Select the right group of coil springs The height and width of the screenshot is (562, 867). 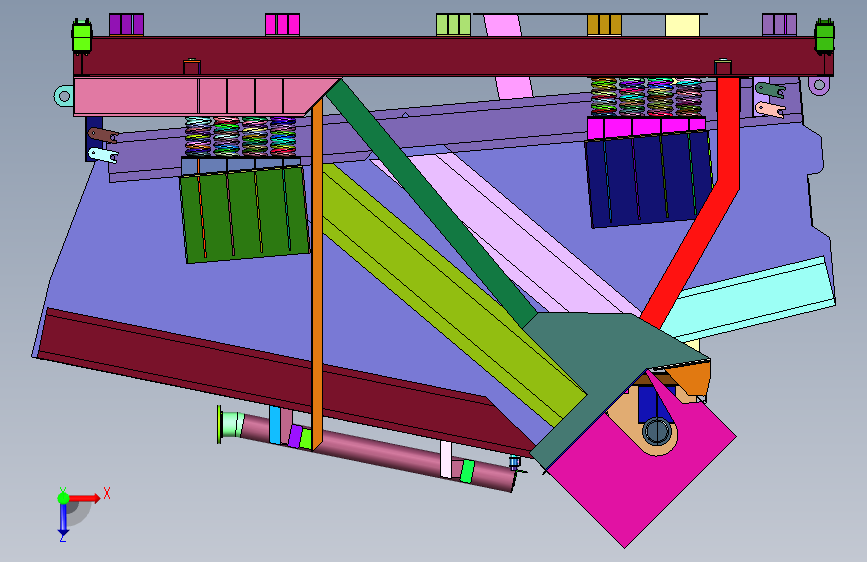[x=646, y=97]
